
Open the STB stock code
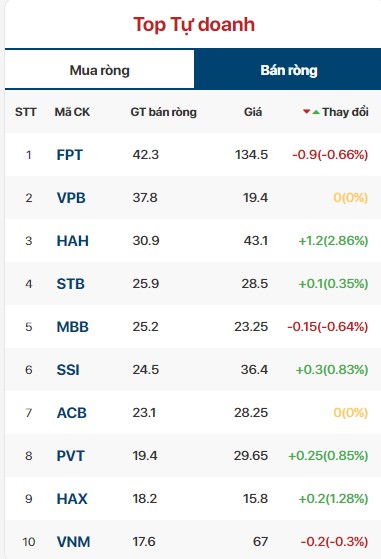[x=71, y=284]
